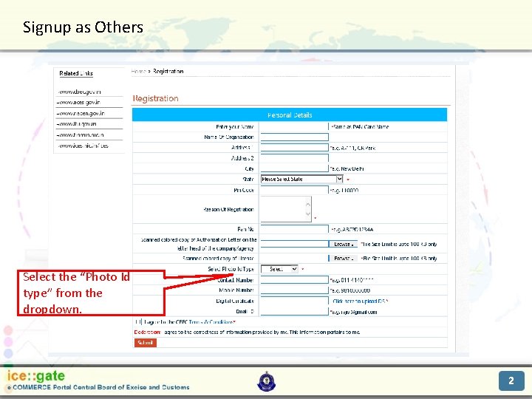Focus the Address 1 text box

point(294,148)
